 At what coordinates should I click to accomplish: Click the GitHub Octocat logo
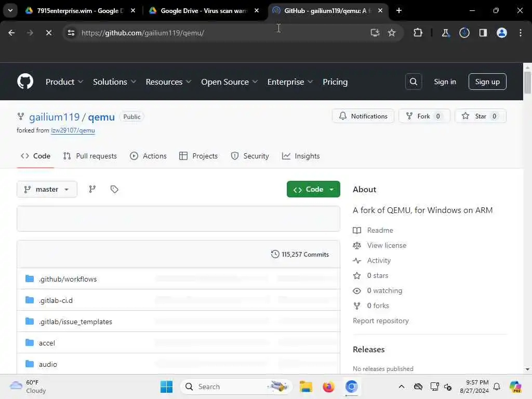[25, 82]
